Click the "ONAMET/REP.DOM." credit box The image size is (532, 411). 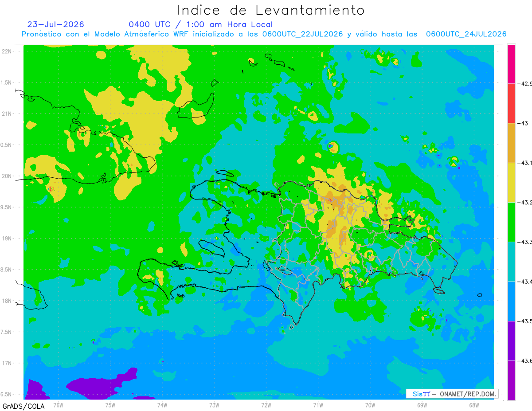point(452,394)
